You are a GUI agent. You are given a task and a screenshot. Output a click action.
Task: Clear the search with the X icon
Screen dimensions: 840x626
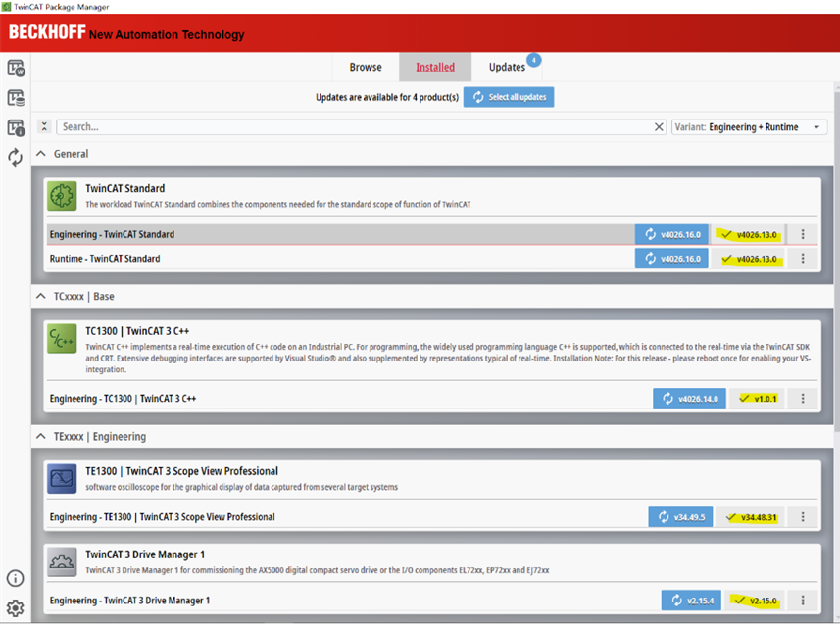pos(660,127)
